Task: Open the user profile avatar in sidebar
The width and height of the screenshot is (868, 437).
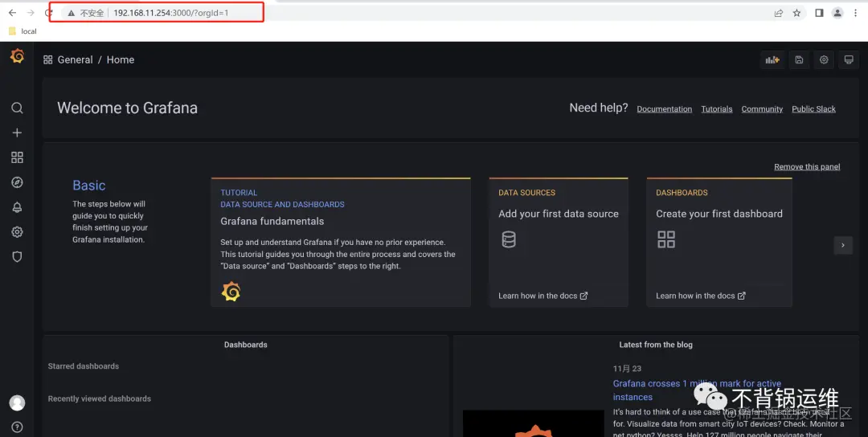Action: [17, 402]
